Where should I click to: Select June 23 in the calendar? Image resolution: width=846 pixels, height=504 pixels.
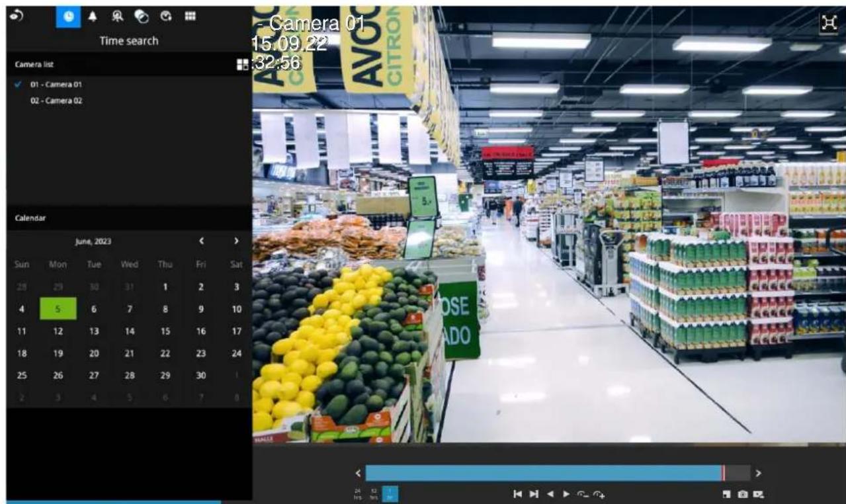201,353
